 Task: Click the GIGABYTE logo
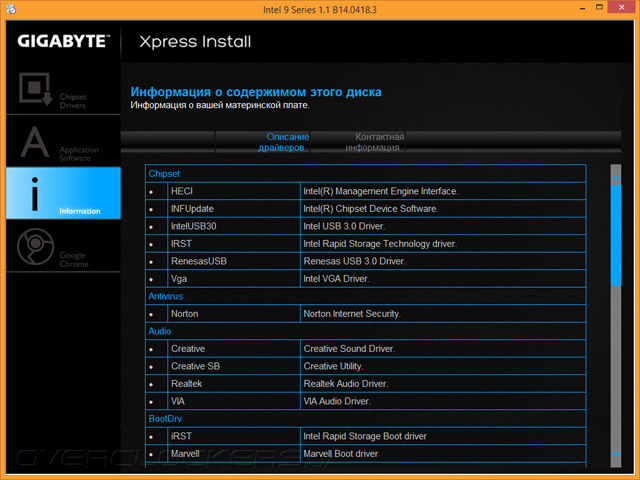point(64,41)
